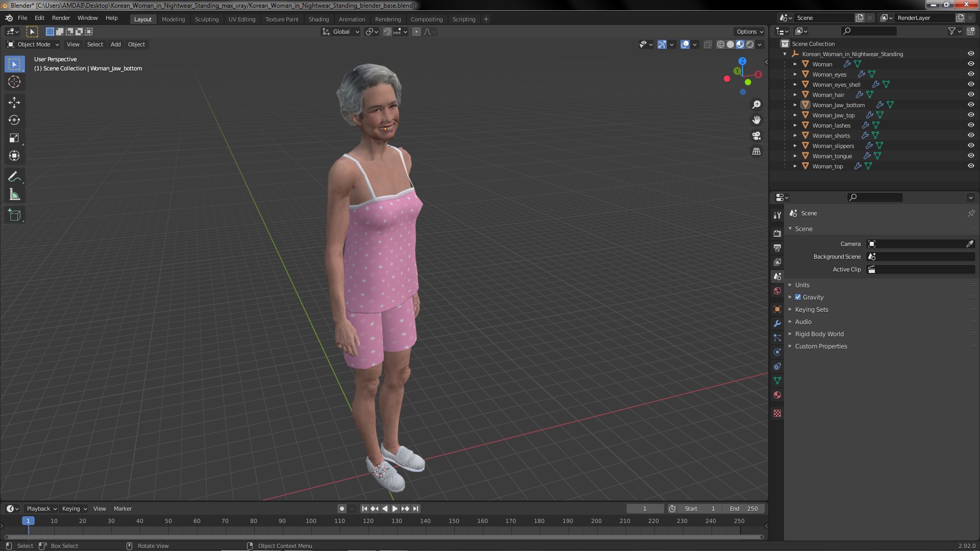The image size is (980, 551).
Task: Open the Modifier properties wrench tab
Action: coord(777,323)
